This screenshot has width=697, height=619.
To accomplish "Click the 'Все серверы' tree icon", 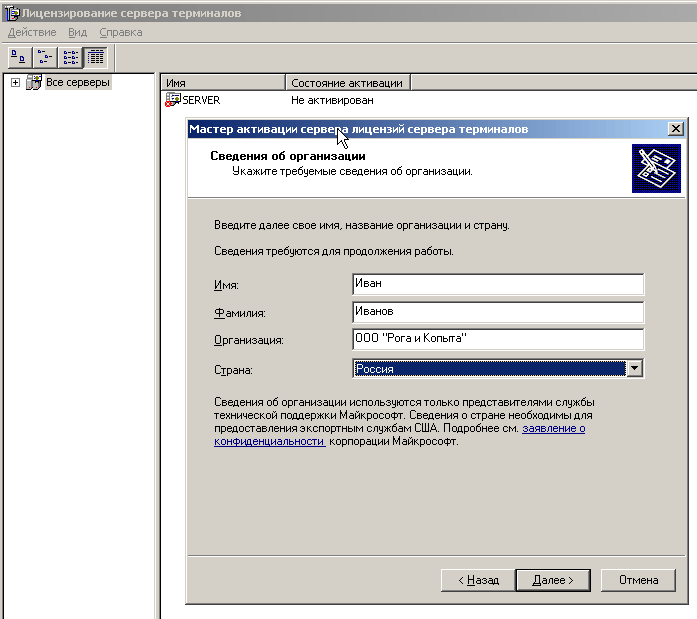I will point(34,82).
